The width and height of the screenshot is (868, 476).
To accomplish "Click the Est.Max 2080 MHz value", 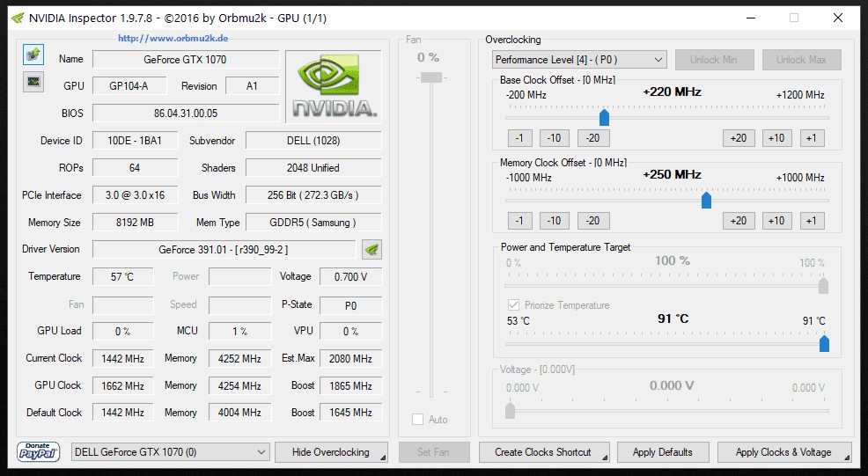I will tap(351, 359).
